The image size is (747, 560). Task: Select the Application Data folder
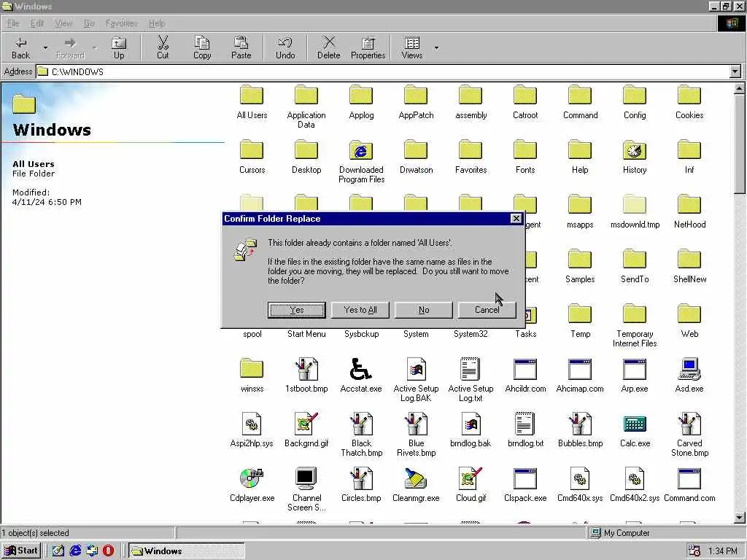pos(306,106)
